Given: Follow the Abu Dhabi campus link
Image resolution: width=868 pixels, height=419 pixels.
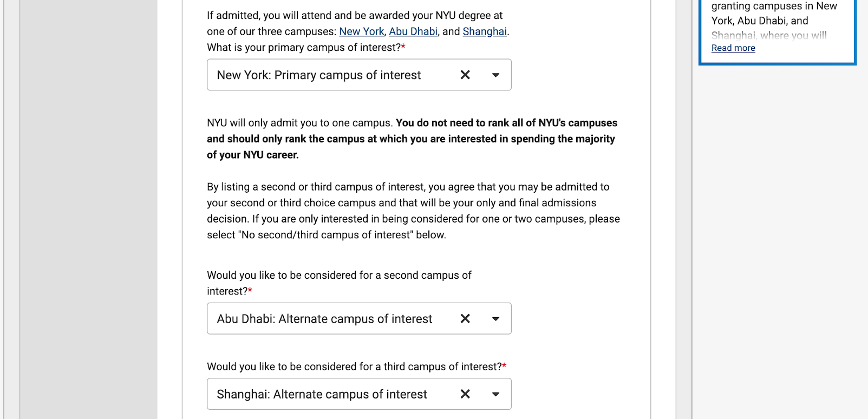Looking at the screenshot, I should pyautogui.click(x=413, y=31).
